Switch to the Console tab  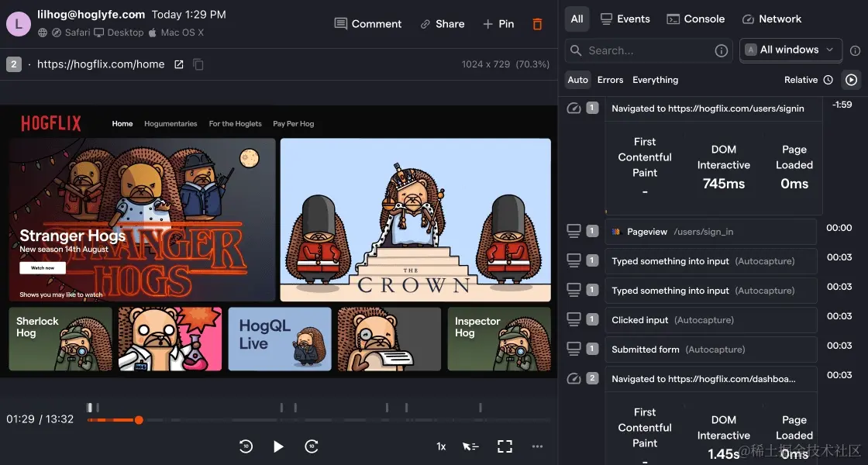click(x=695, y=19)
